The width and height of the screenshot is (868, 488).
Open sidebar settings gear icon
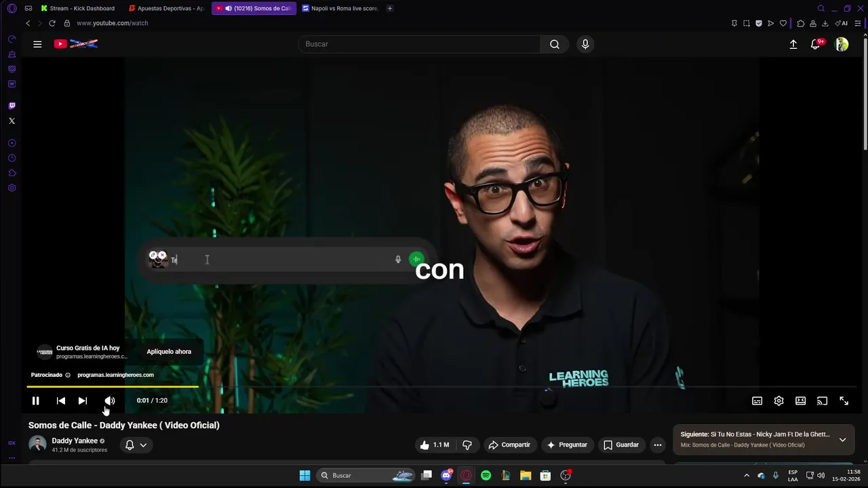coord(12,188)
